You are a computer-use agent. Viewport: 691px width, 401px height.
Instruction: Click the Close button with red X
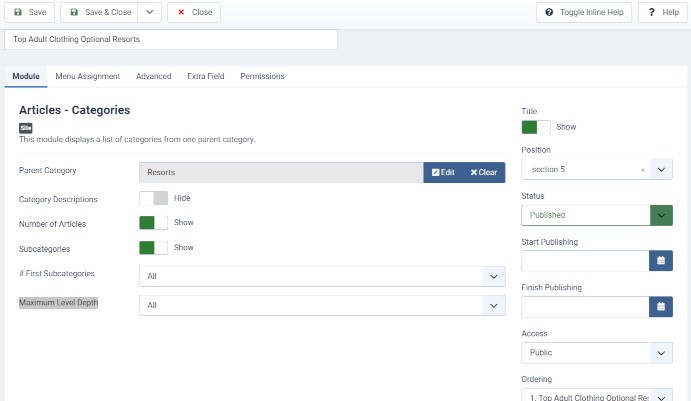(194, 12)
